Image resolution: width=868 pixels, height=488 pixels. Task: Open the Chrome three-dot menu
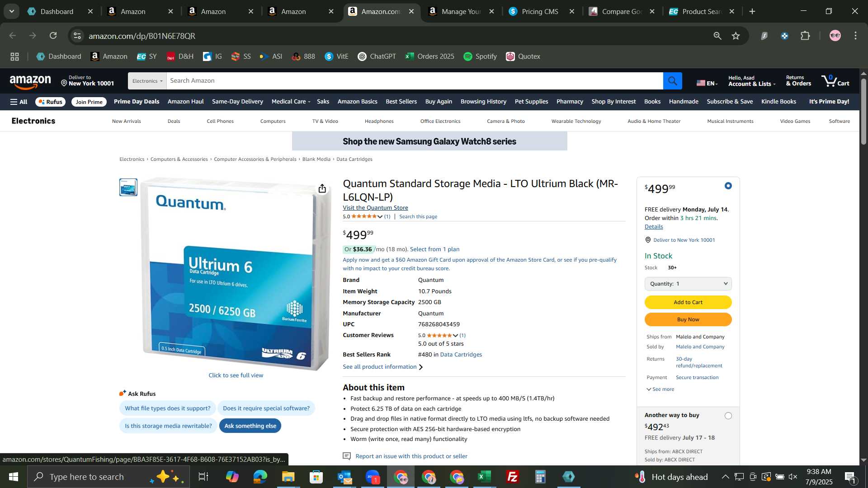click(x=855, y=36)
